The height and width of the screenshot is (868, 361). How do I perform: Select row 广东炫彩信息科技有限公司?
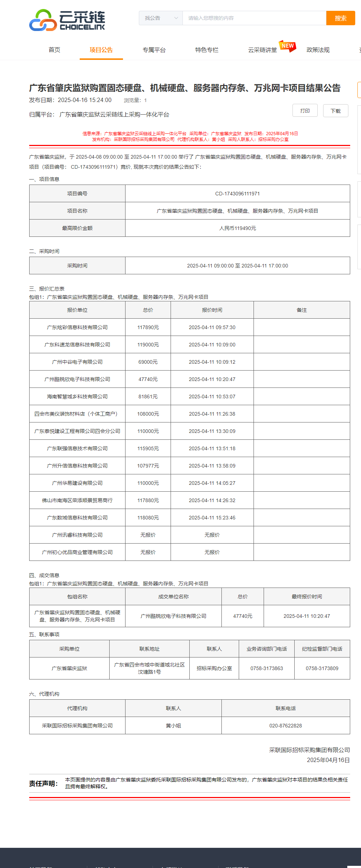pos(77,327)
